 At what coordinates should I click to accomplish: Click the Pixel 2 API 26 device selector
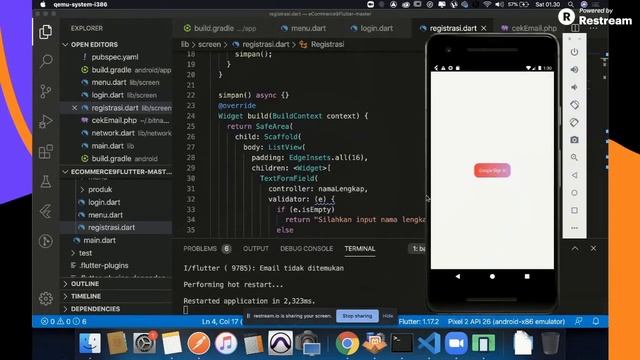(x=506, y=322)
